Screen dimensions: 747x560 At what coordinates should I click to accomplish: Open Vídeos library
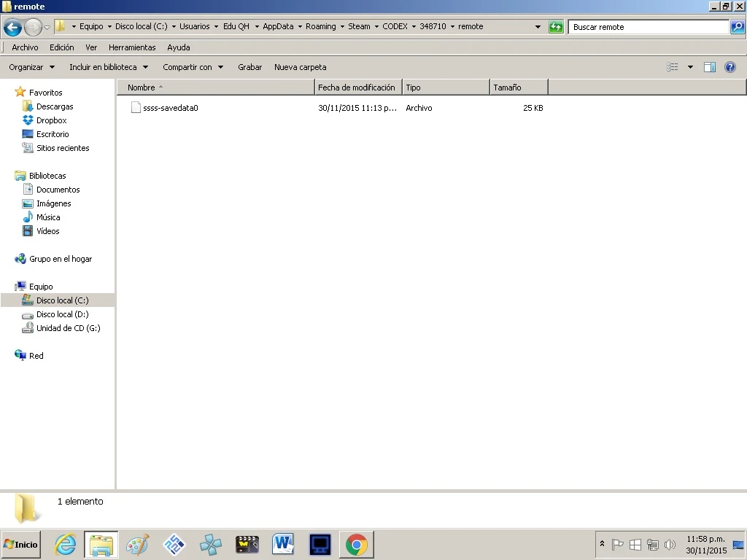pos(47,231)
